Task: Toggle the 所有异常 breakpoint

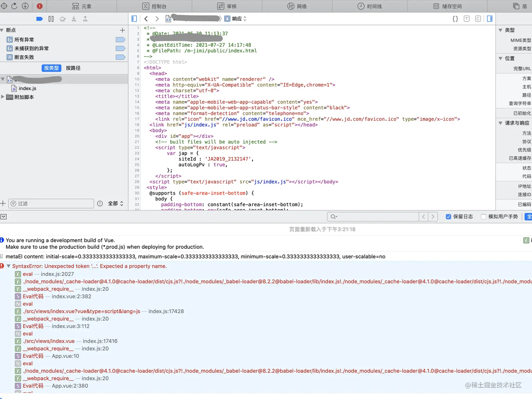Action: pos(120,40)
